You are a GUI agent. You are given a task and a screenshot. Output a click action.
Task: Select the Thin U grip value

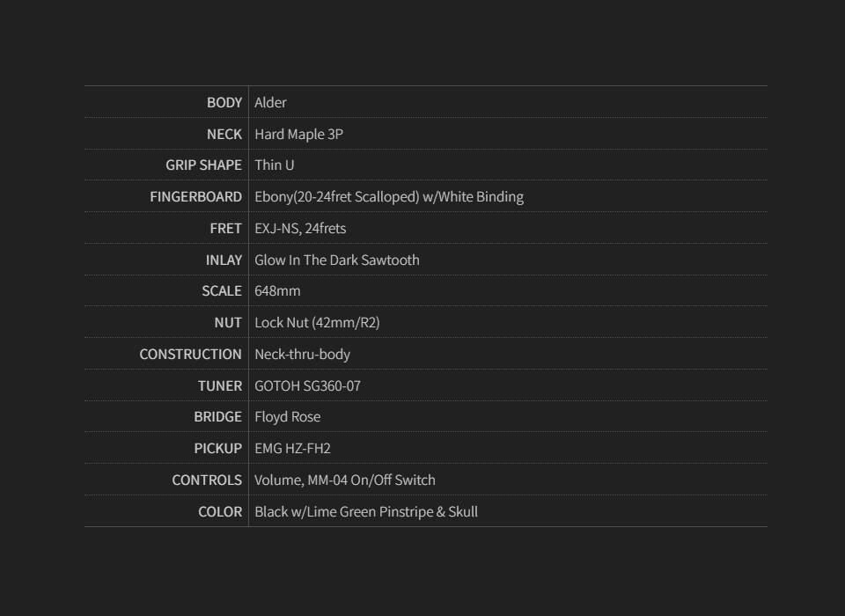(x=274, y=165)
